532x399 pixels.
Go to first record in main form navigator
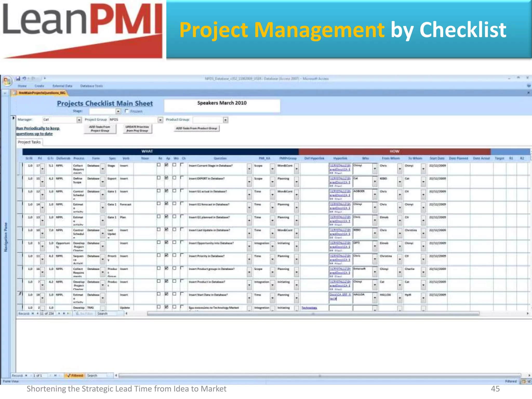coord(26,375)
